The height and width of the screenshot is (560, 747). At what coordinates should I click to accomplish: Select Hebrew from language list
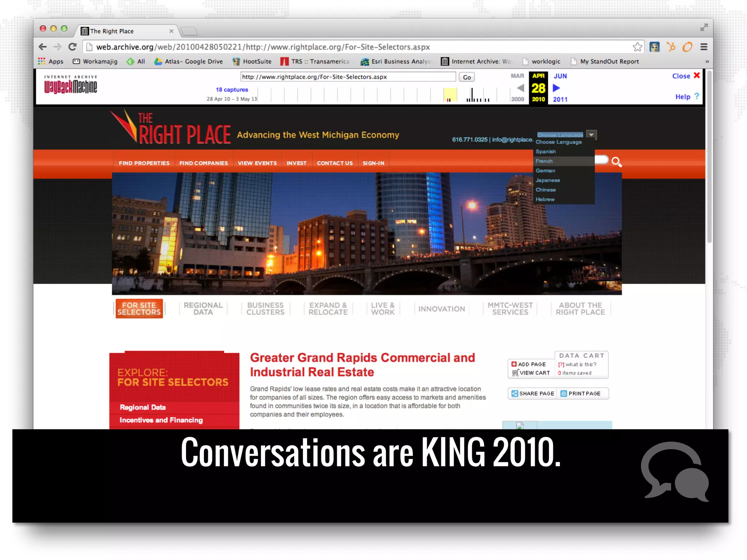coord(564,199)
